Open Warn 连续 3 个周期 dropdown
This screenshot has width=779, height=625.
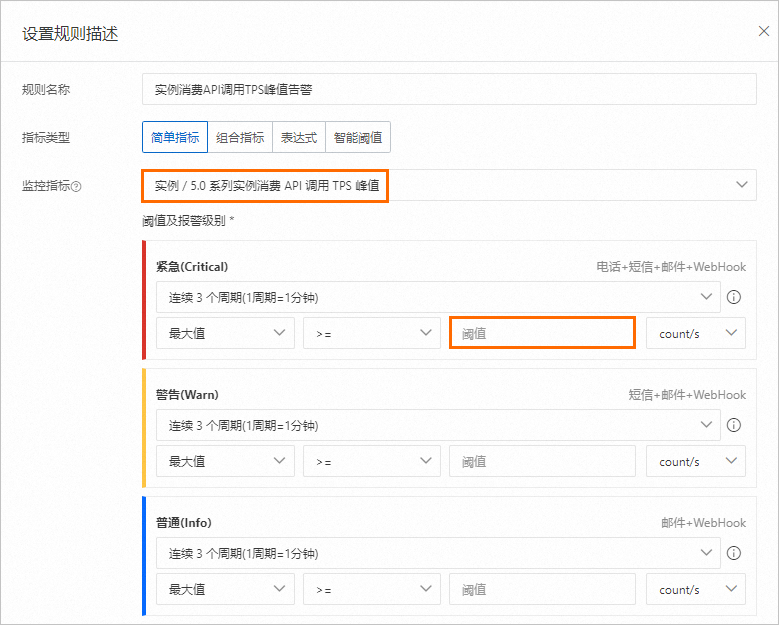click(x=437, y=425)
